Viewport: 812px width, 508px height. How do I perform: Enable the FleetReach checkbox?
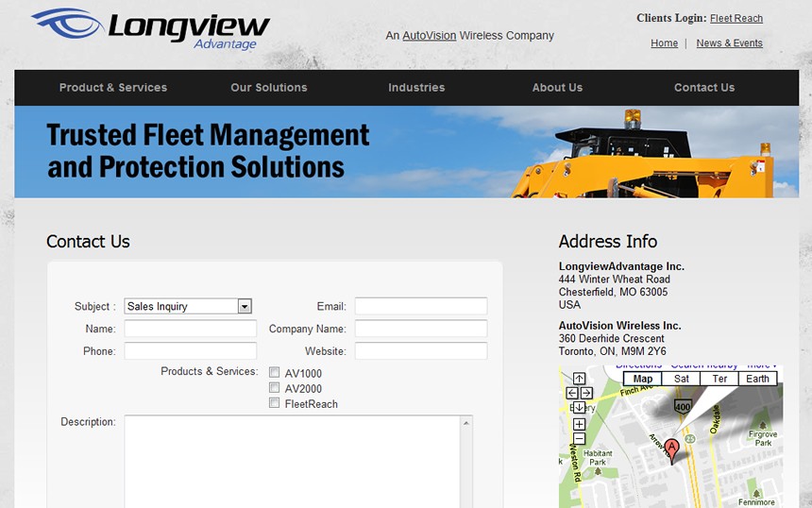(275, 403)
